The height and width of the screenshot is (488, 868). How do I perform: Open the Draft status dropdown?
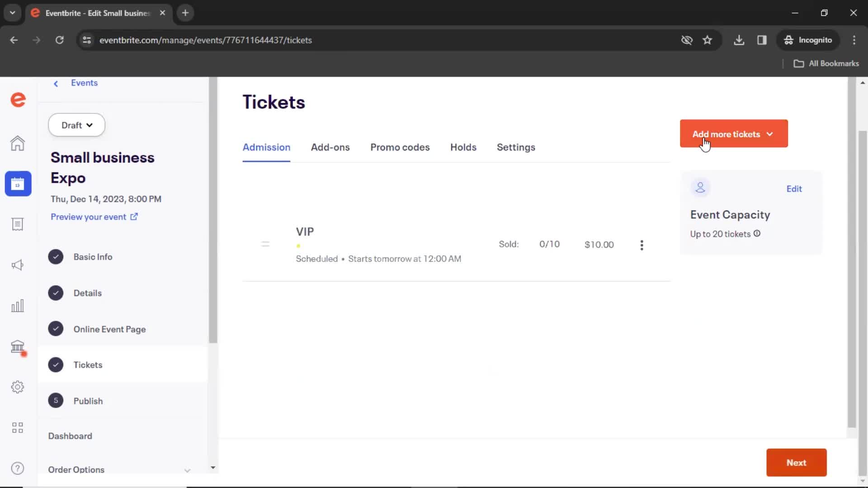(77, 125)
